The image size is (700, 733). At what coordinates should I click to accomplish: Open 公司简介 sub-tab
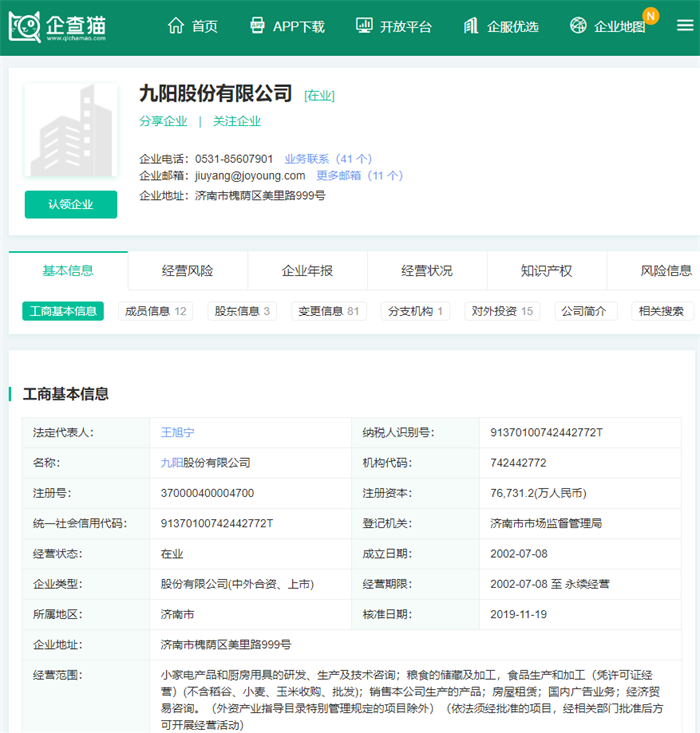[586, 311]
